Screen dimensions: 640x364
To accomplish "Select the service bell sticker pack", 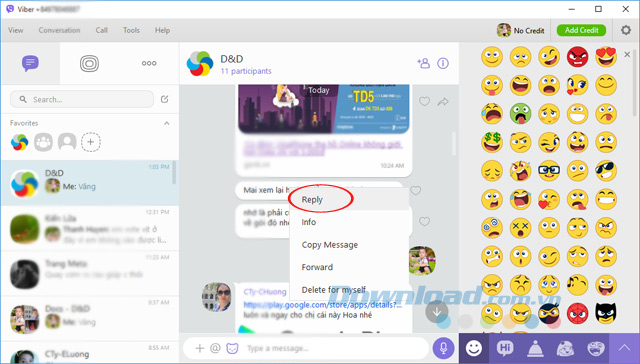I will coord(535,348).
